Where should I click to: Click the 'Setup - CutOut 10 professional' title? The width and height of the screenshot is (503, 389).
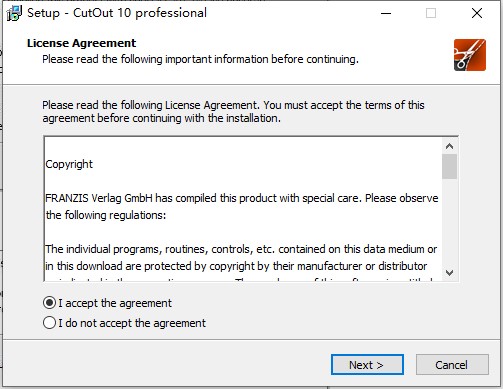(x=117, y=13)
